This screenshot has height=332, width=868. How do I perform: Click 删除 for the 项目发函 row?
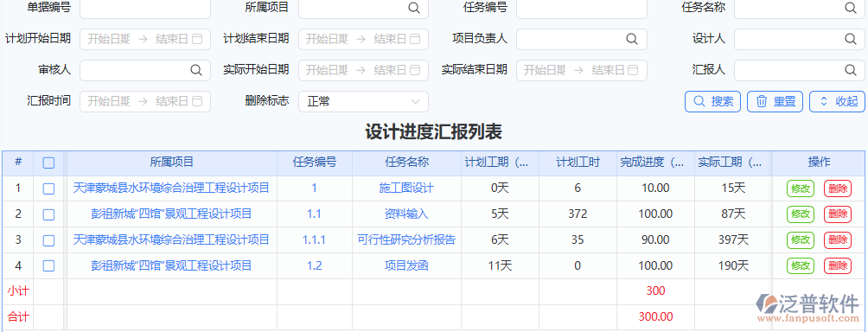(838, 266)
